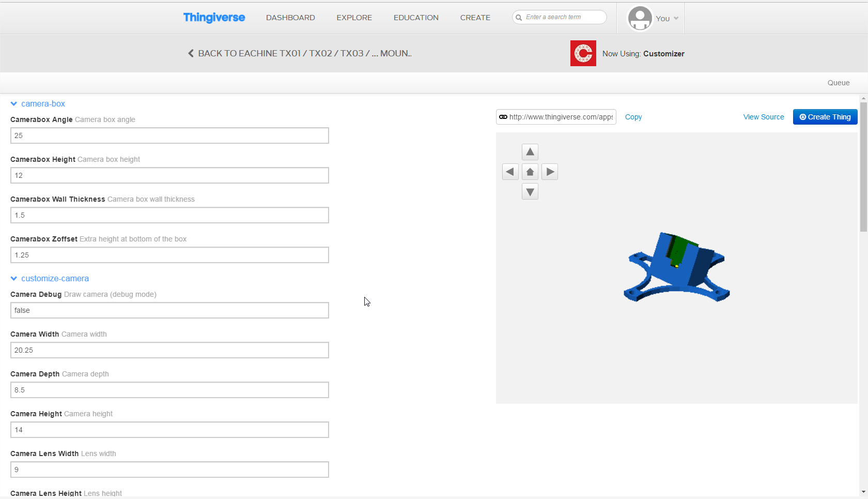
Task: Click the Copy link
Action: point(633,117)
